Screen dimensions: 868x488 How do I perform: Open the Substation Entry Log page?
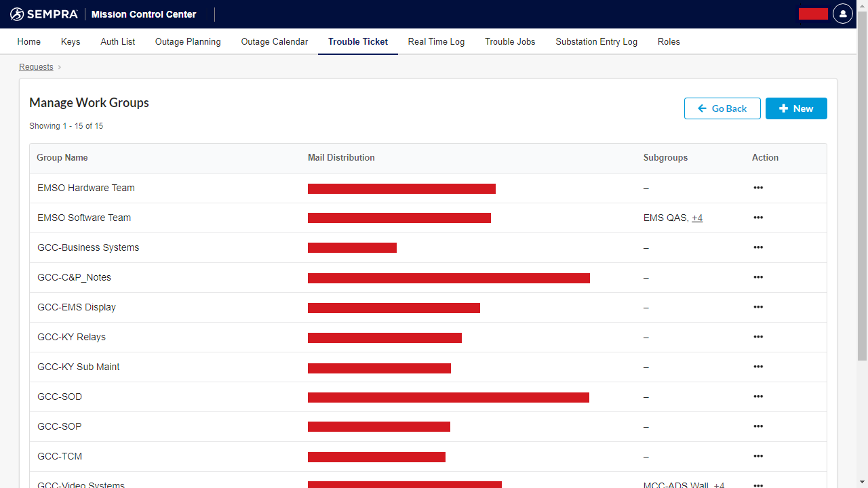[x=596, y=41]
